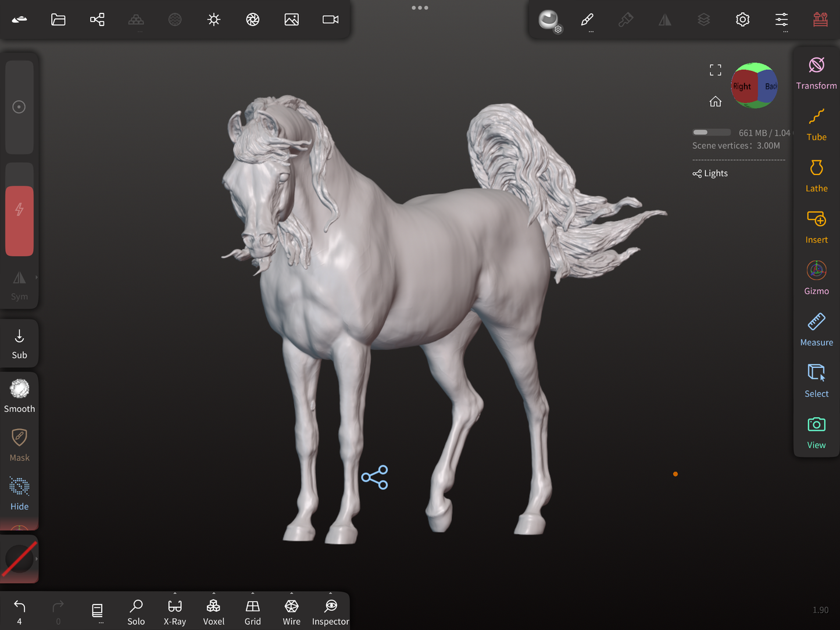The height and width of the screenshot is (630, 840).
Task: Open the camera settings icon
Action: 330,20
